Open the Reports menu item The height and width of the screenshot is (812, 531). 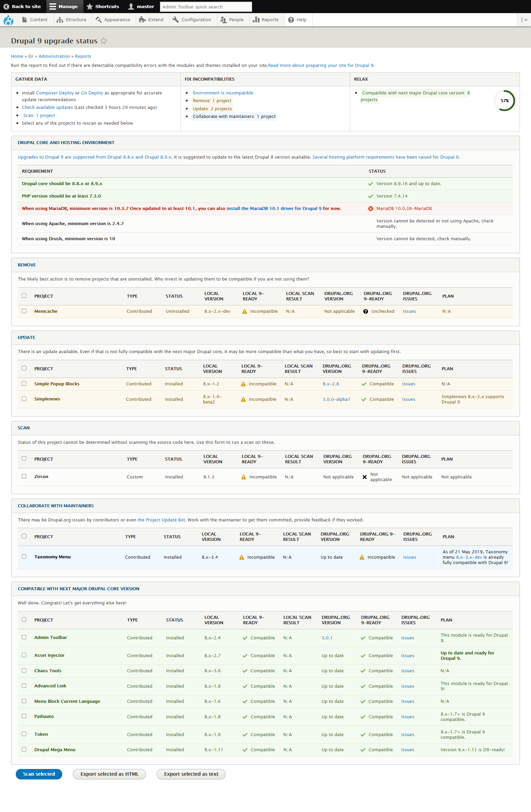click(265, 20)
